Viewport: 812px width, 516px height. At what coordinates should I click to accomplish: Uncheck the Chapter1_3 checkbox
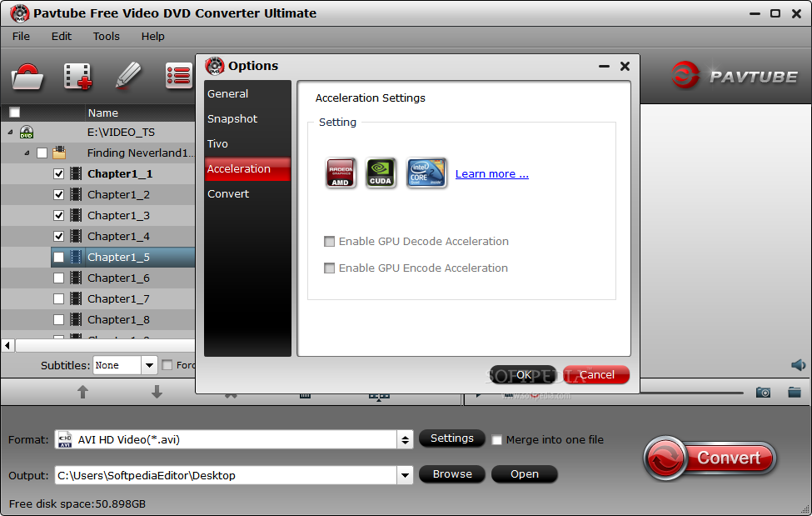[58, 215]
